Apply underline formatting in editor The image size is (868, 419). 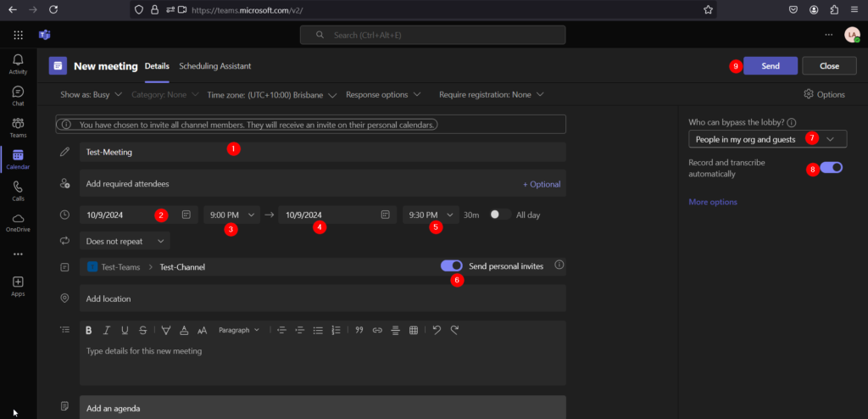125,330
